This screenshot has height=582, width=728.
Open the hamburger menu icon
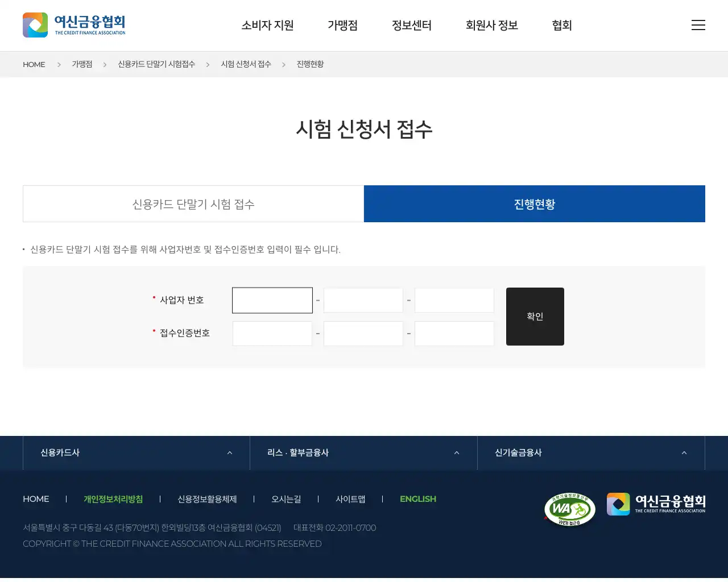pyautogui.click(x=698, y=25)
